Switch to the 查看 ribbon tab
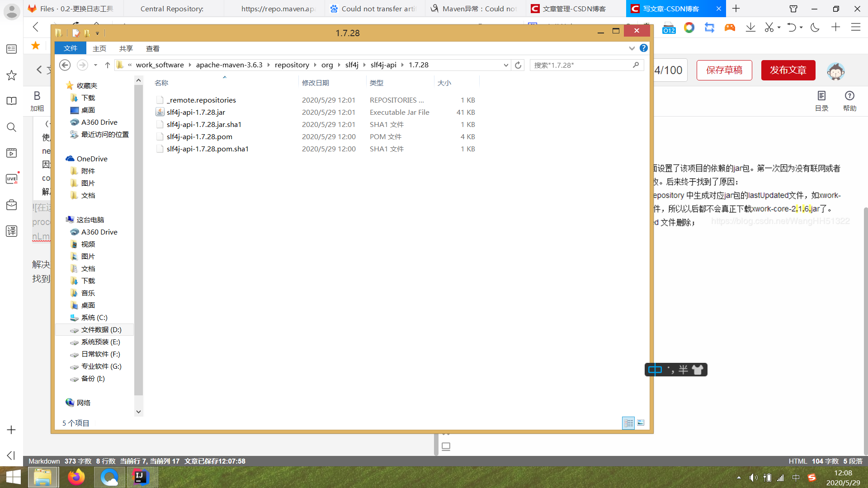Image resolution: width=868 pixels, height=488 pixels. (x=152, y=48)
